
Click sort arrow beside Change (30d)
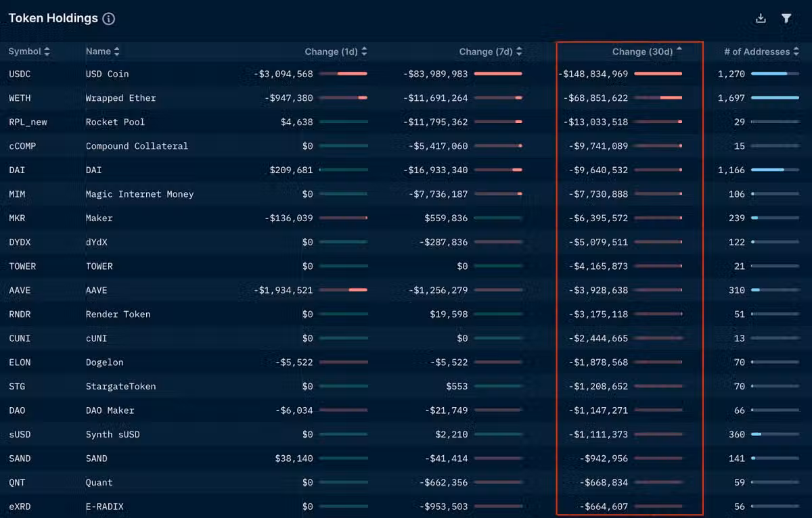[x=679, y=51]
